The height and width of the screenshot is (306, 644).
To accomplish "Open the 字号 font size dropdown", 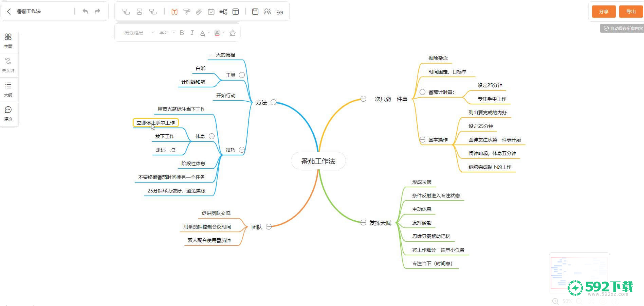I will pos(167,33).
